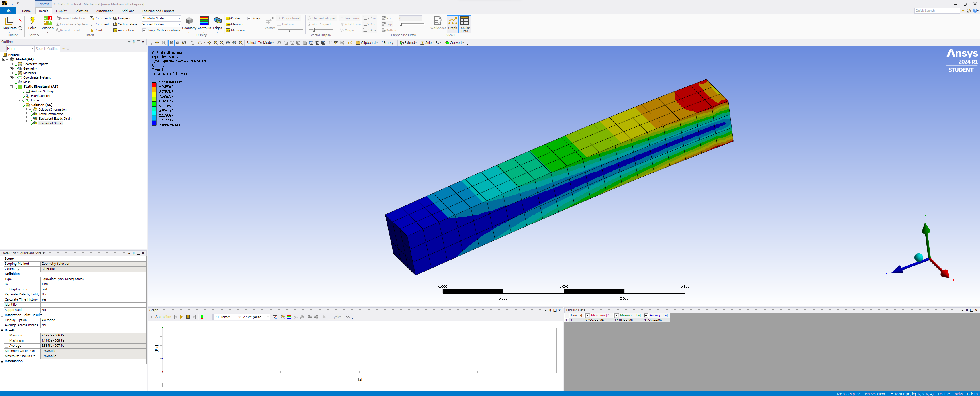Expand the Geometry Imports tree node
Viewport: 980px width, 396px height.
(x=11, y=64)
